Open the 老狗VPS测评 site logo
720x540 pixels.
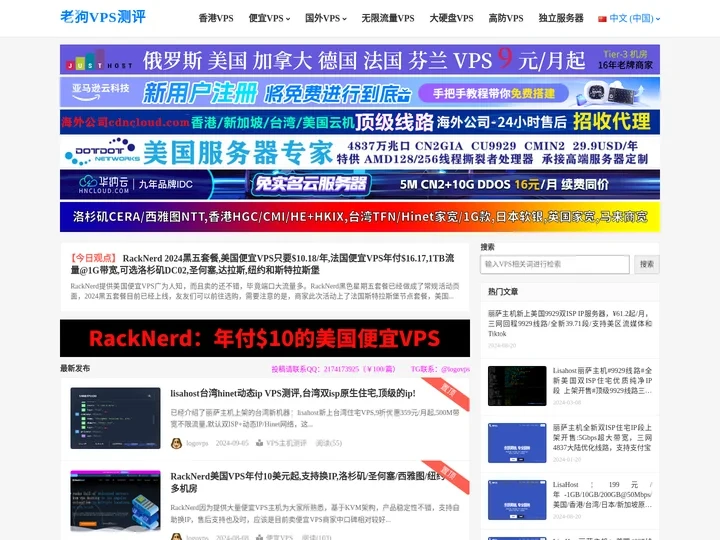tap(103, 17)
